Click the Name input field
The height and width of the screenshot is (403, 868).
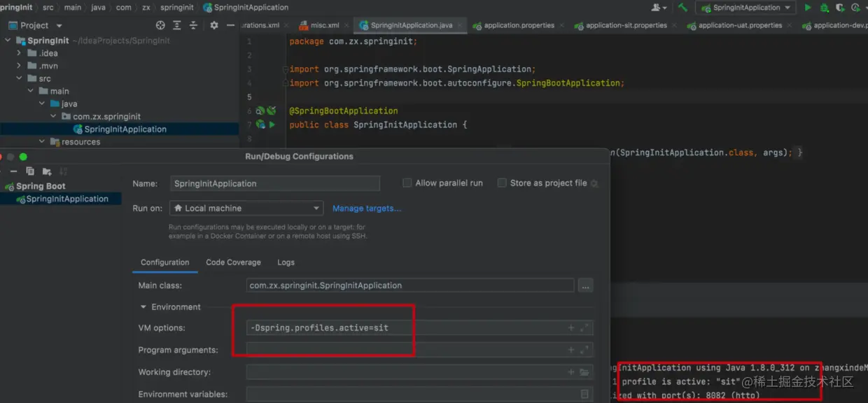point(275,183)
